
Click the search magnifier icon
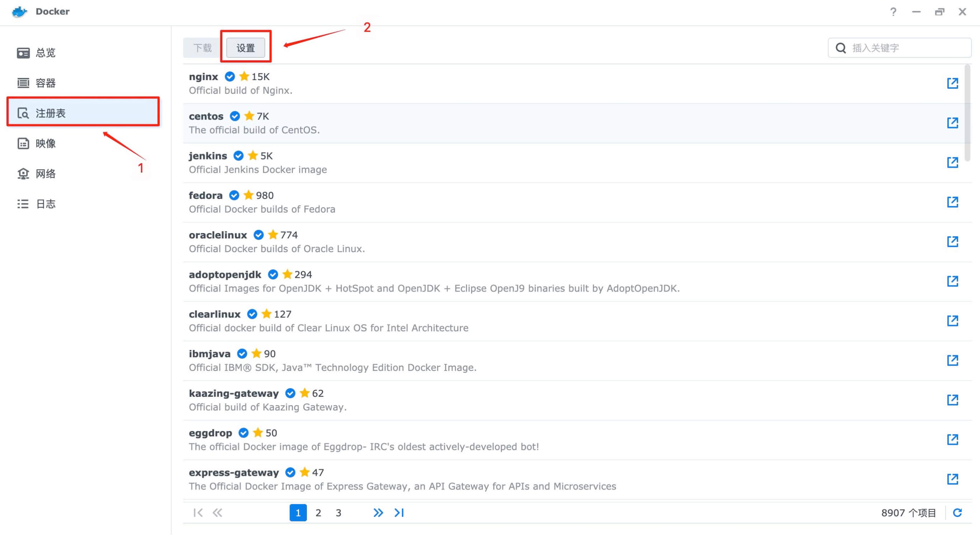tap(841, 48)
